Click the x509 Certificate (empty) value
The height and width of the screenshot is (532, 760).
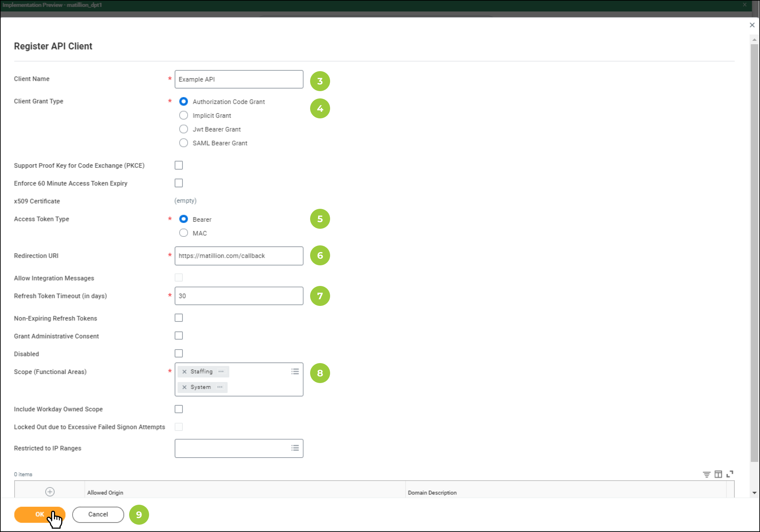(185, 200)
